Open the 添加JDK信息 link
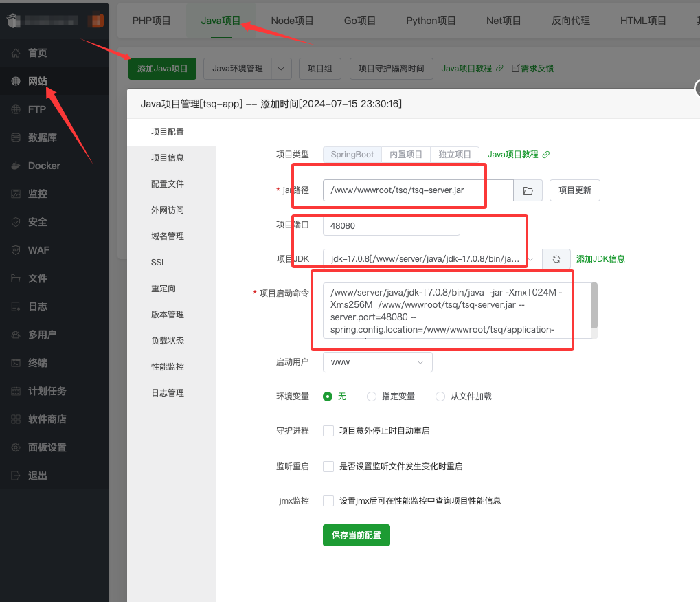This screenshot has height=602, width=700. [600, 259]
